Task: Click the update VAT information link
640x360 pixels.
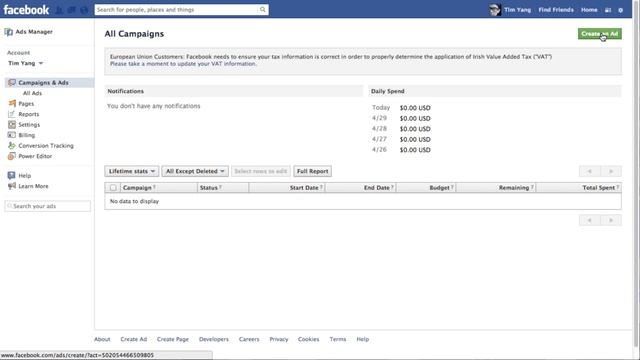Action: coord(183,64)
